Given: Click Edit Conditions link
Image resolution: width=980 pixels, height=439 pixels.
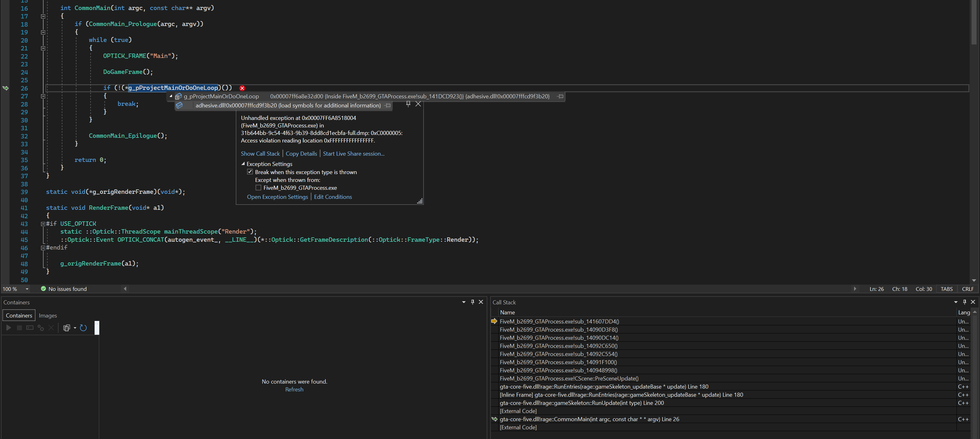Looking at the screenshot, I should 333,197.
